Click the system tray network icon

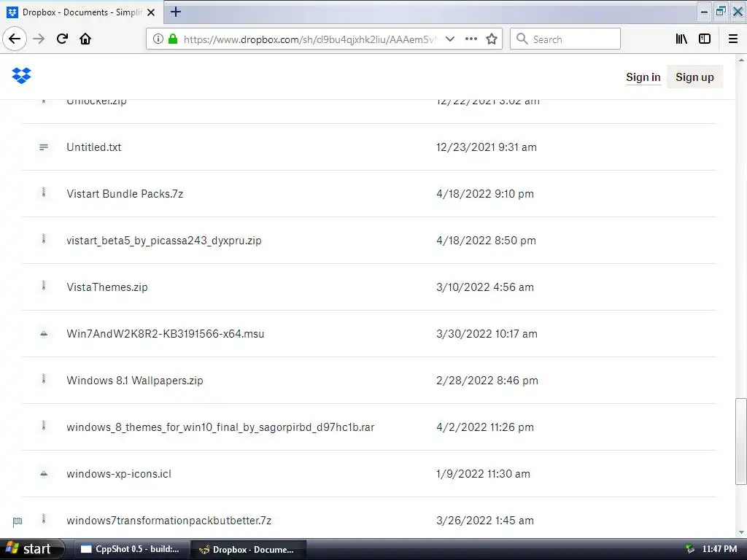coord(690,549)
